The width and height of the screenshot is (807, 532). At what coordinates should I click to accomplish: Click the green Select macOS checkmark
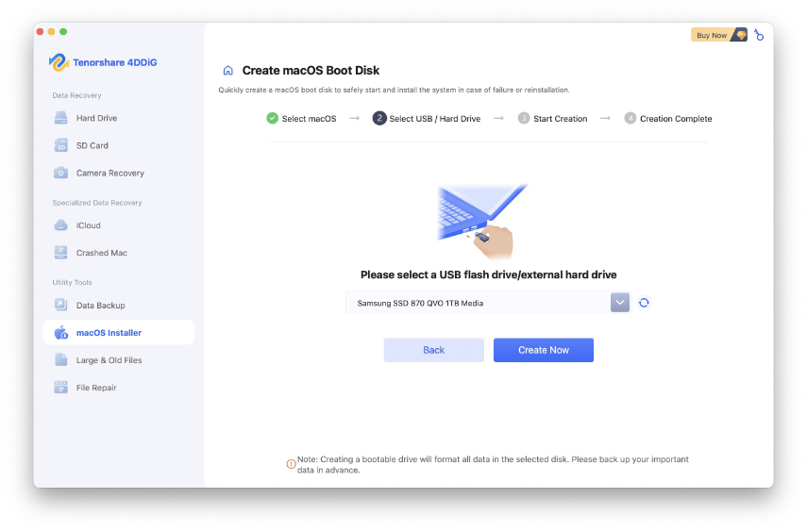tap(272, 118)
